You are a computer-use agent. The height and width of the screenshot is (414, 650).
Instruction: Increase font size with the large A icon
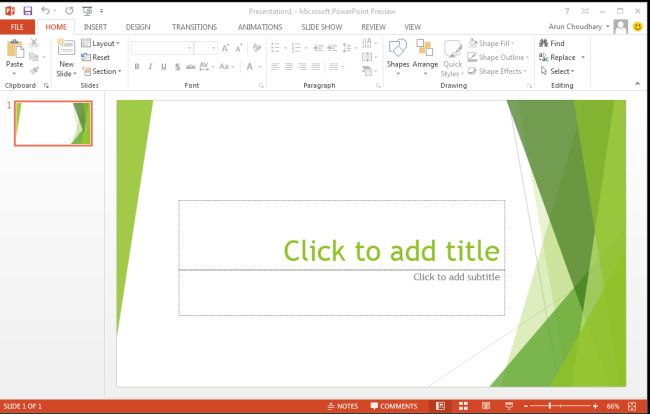[x=226, y=48]
